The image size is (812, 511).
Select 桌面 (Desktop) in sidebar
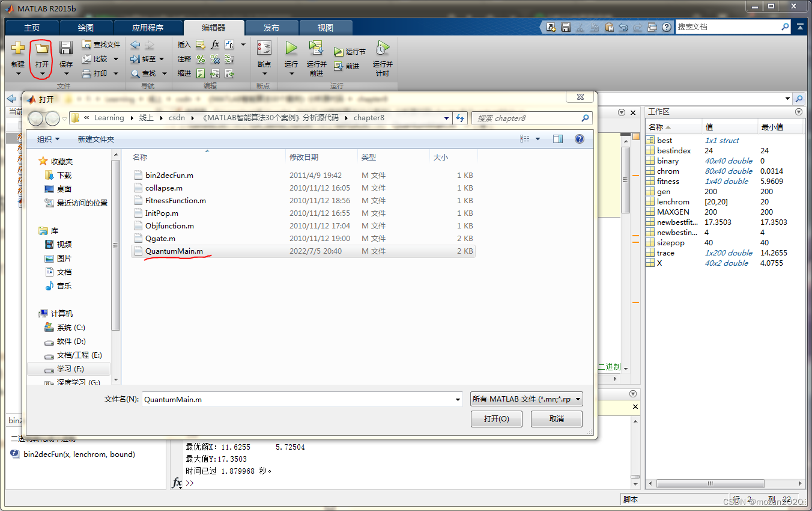point(64,189)
